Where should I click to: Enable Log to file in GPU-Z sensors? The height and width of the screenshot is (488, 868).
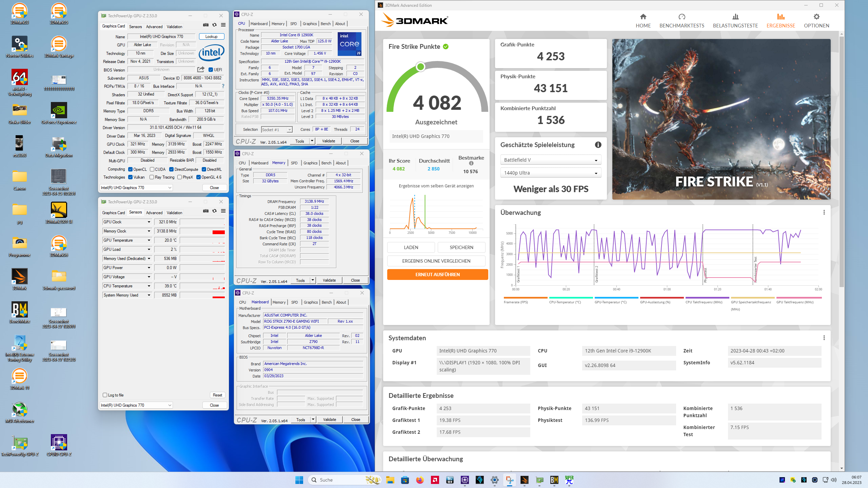[105, 395]
